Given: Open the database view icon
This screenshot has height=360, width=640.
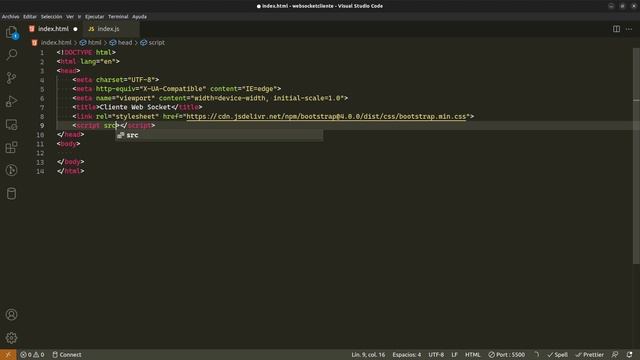Looking at the screenshot, I should click(11, 193).
